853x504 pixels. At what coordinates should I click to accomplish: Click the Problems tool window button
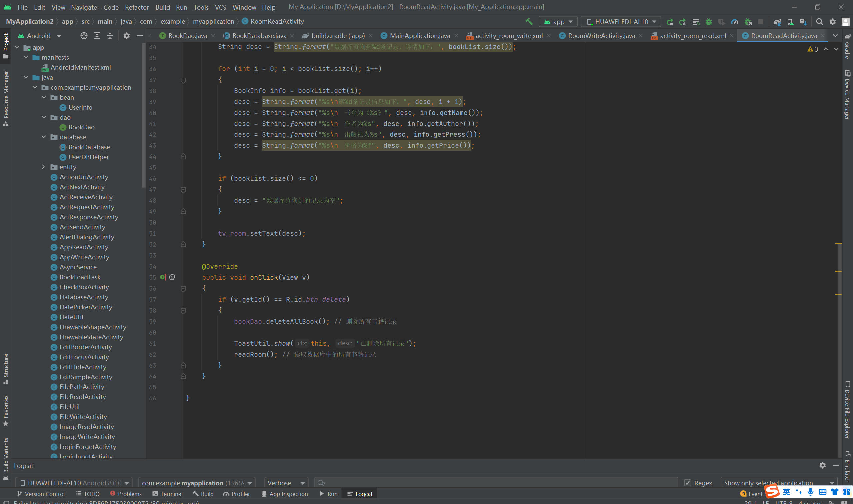click(126, 494)
